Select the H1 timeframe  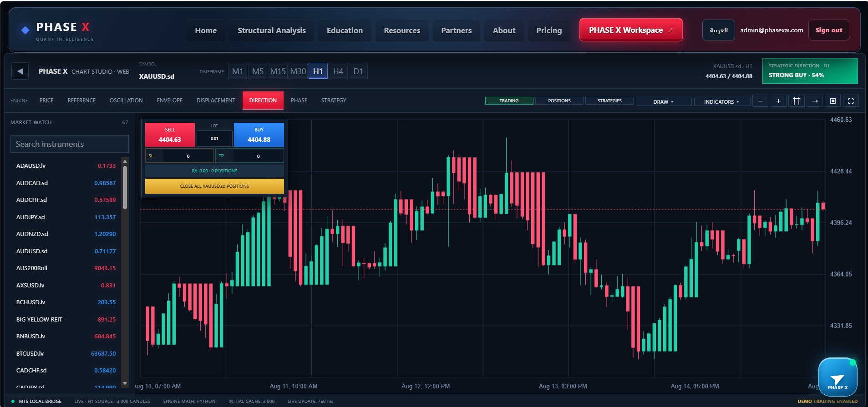[x=318, y=71]
